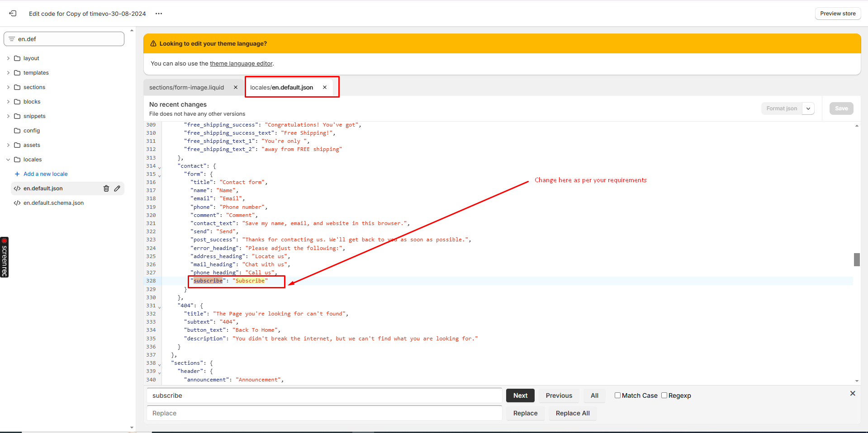This screenshot has width=868, height=433.
Task: Close the find and replace bar
Action: click(853, 393)
